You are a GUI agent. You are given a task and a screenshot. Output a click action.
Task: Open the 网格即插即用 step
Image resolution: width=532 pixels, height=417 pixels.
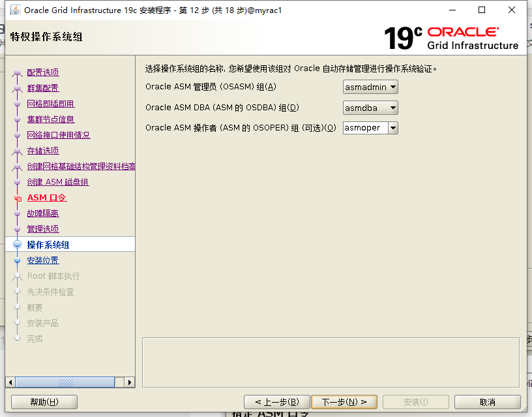pos(51,104)
